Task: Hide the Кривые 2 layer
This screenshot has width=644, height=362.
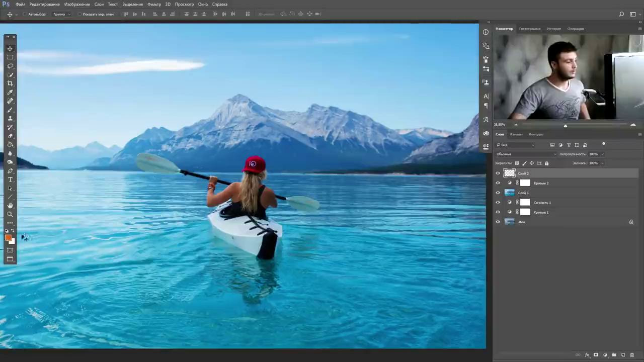Action: [498, 183]
